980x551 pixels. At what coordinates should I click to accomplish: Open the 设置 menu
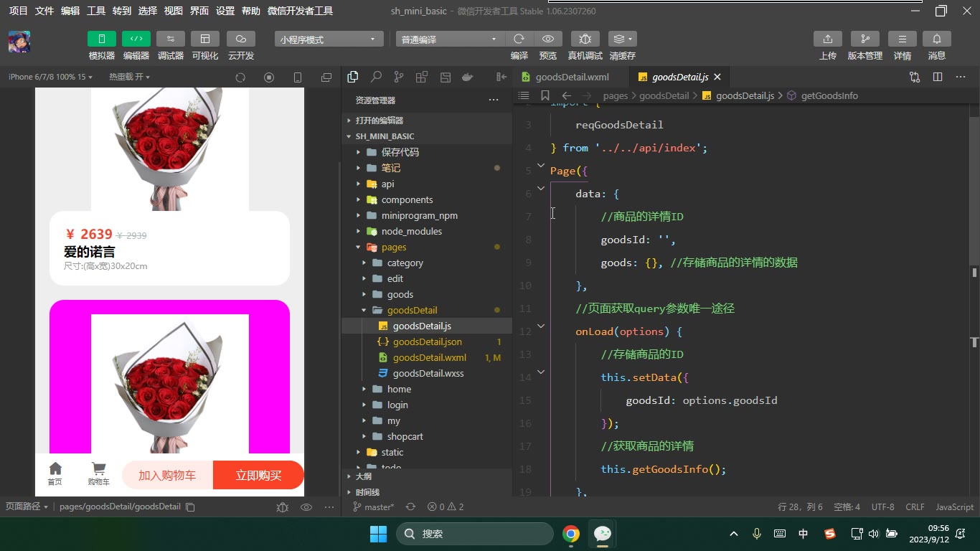pyautogui.click(x=225, y=11)
